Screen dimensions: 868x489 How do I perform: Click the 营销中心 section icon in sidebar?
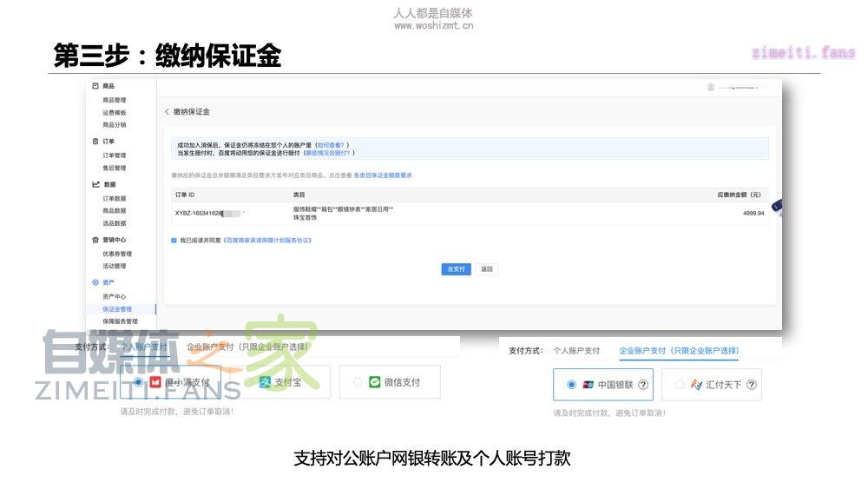click(x=95, y=240)
